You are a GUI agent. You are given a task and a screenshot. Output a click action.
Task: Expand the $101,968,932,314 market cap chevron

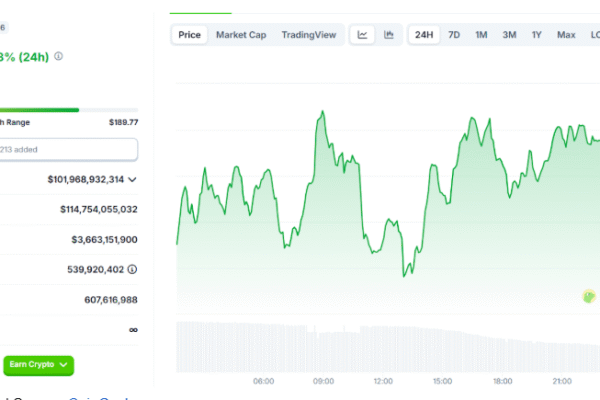(x=132, y=180)
